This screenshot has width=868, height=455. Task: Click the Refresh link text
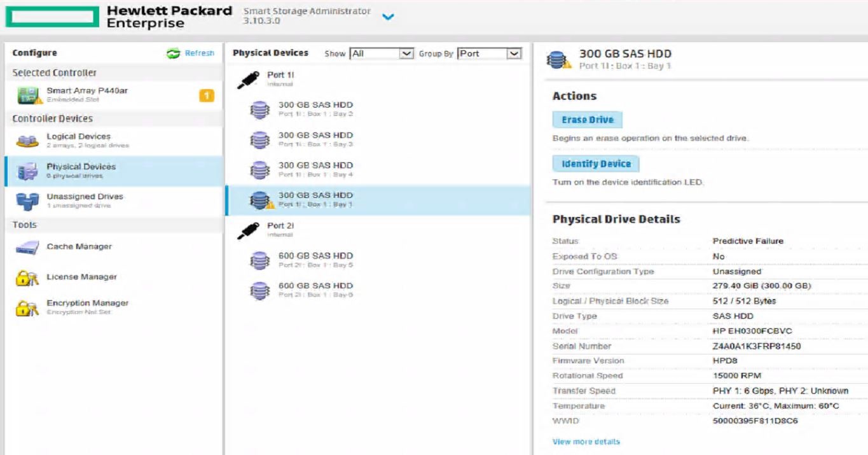click(x=200, y=53)
